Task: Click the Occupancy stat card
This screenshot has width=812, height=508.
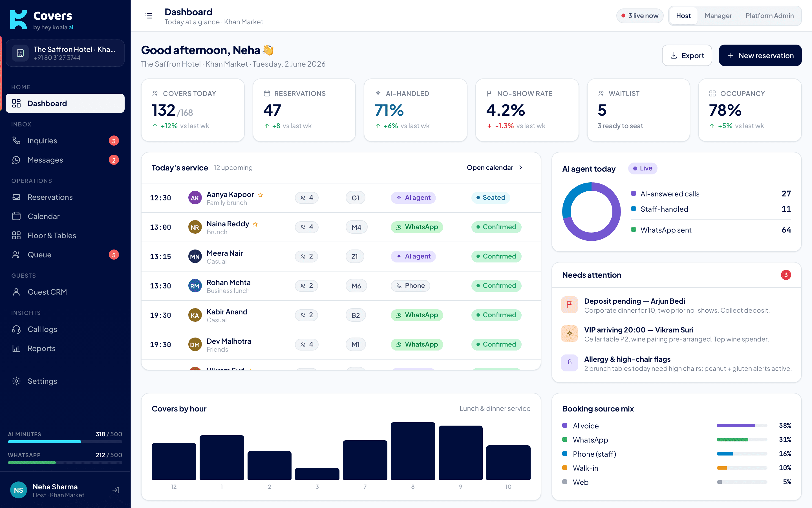Action: (750, 110)
